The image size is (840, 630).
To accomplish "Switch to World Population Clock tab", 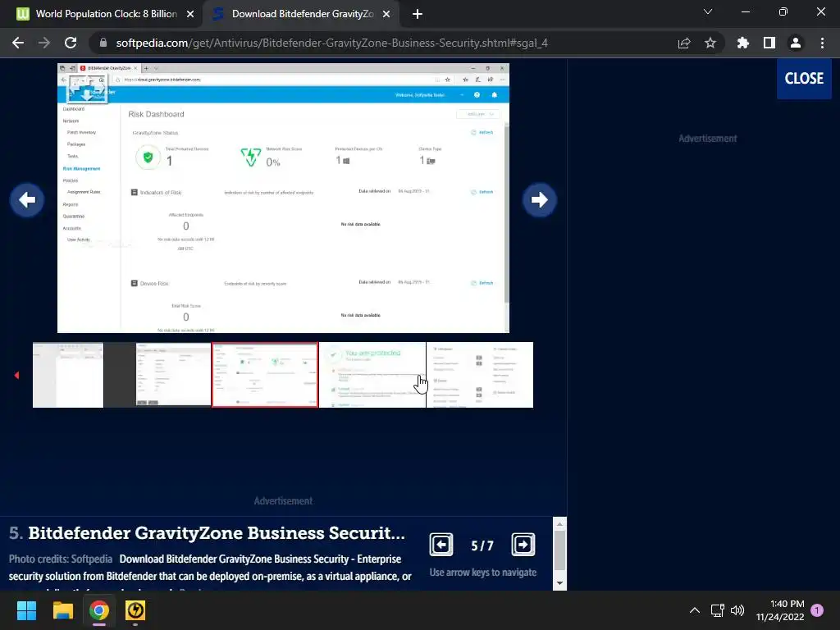I will (101, 14).
